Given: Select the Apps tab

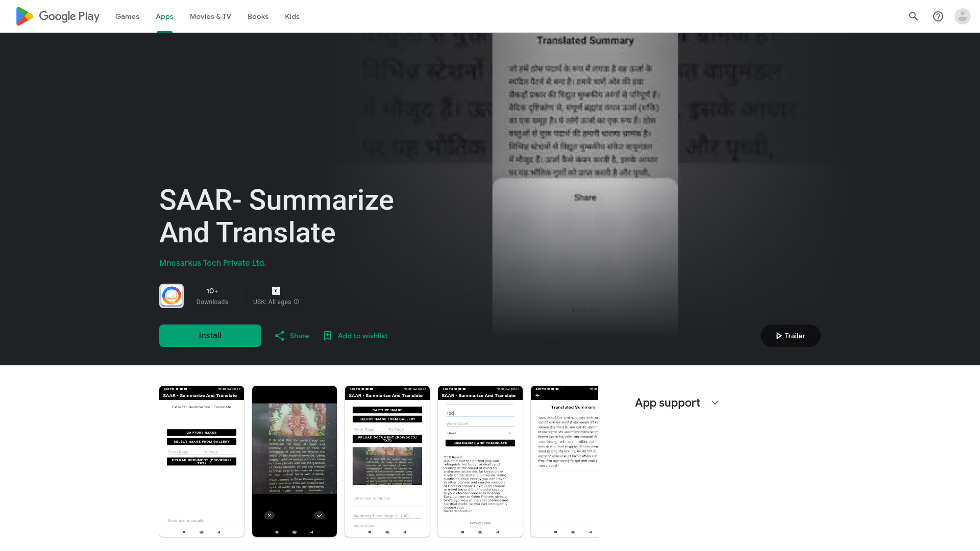Looking at the screenshot, I should click(x=164, y=16).
